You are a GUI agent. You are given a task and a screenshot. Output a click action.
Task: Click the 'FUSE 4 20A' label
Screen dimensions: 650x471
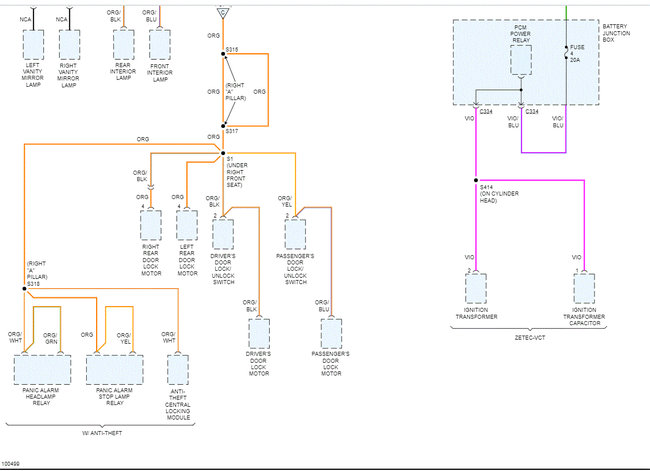tap(576, 53)
